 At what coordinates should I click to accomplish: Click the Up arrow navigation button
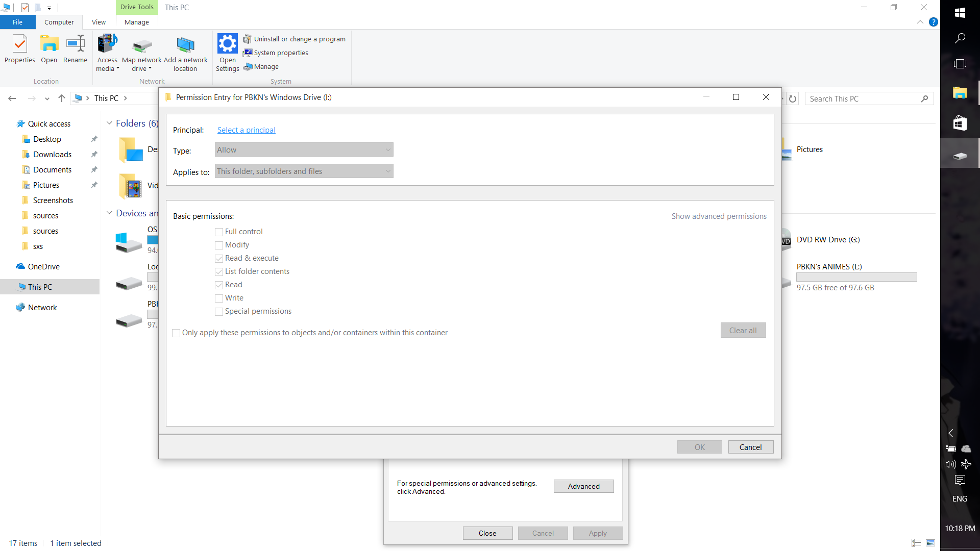[x=62, y=98]
